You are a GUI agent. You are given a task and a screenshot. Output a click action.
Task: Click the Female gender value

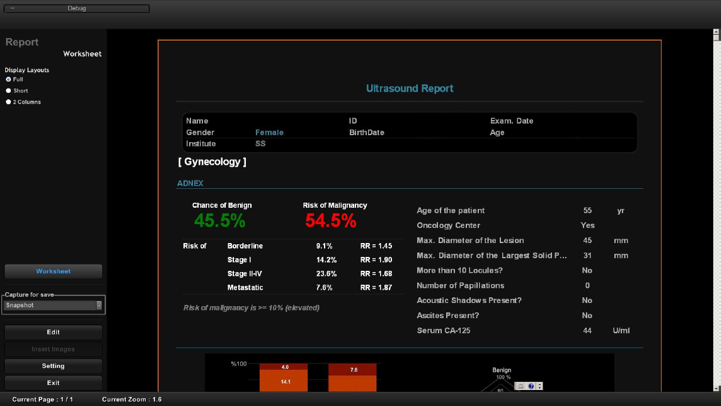[269, 132]
